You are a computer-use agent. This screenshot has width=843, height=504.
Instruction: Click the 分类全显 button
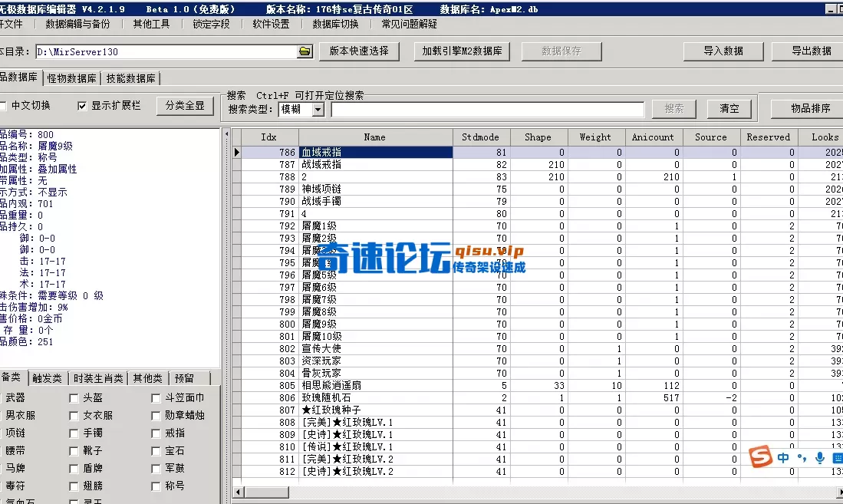tap(186, 106)
